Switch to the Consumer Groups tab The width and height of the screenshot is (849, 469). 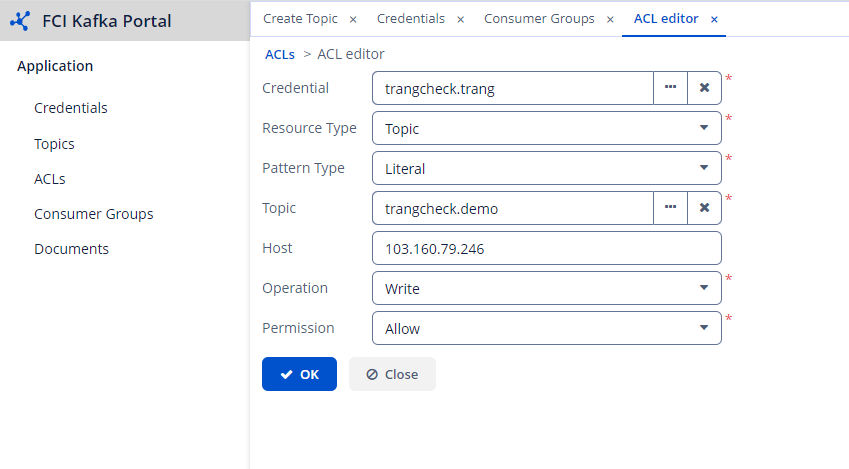(539, 19)
